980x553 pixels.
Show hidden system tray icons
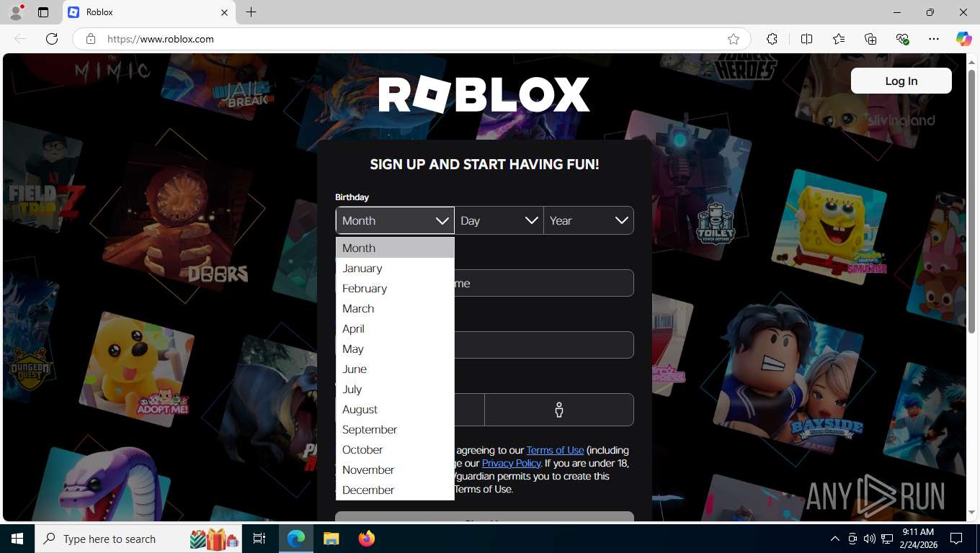(834, 539)
